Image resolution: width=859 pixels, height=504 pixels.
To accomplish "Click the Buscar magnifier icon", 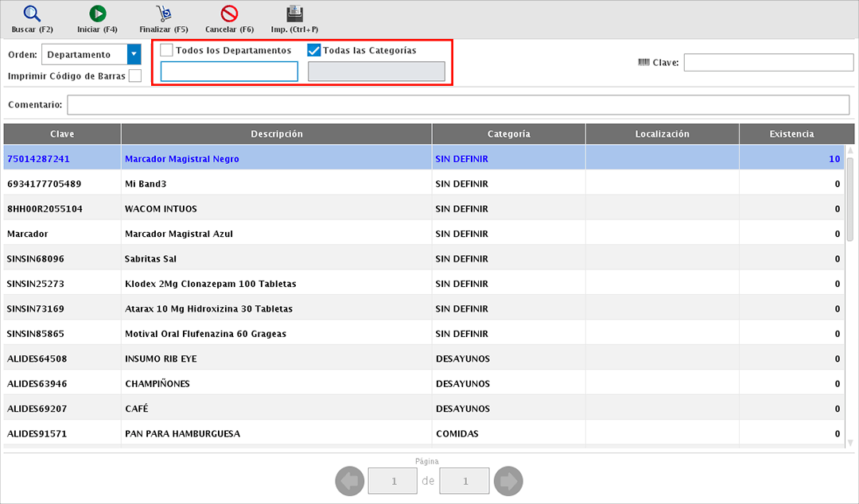I will (32, 14).
